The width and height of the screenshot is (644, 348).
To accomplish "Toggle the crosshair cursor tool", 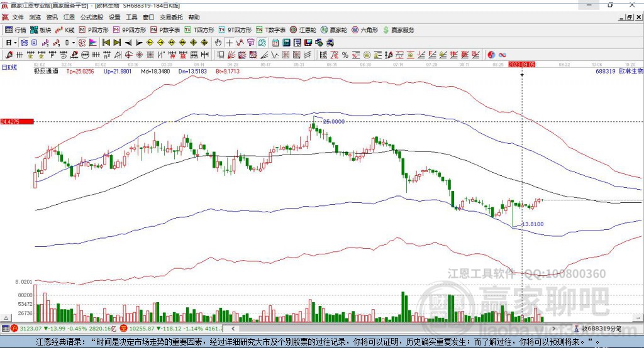I will coord(229,43).
